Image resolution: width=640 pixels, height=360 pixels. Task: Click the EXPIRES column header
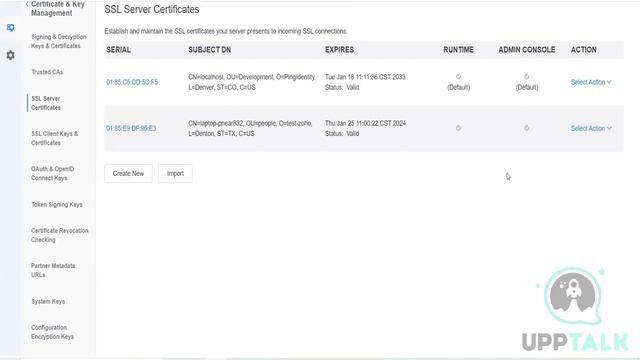point(339,50)
